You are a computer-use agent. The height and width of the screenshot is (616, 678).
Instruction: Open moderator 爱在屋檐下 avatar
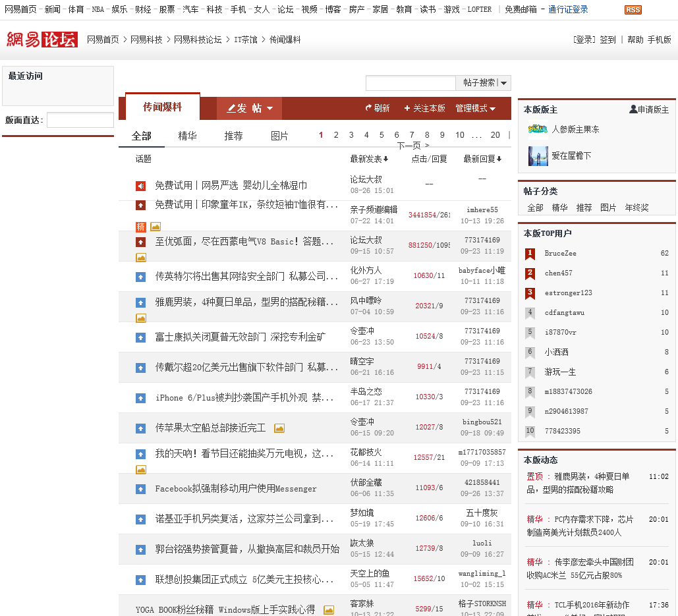click(x=538, y=156)
